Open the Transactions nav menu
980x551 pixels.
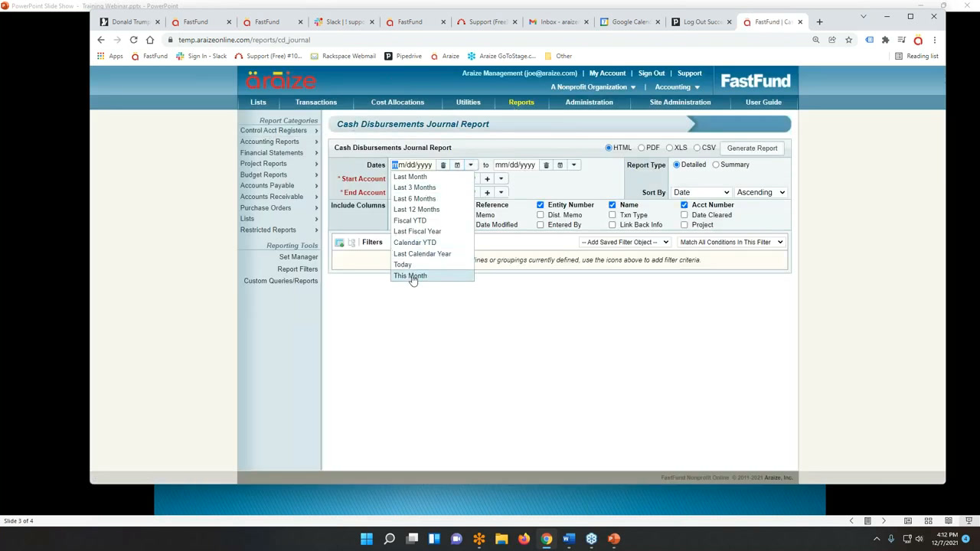point(316,102)
